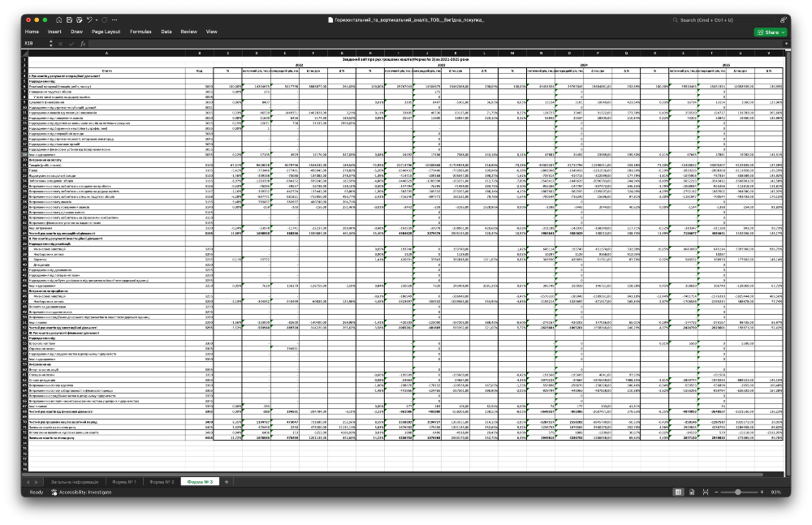Click the Name Box showing X18
812x525 pixels.
coord(35,44)
